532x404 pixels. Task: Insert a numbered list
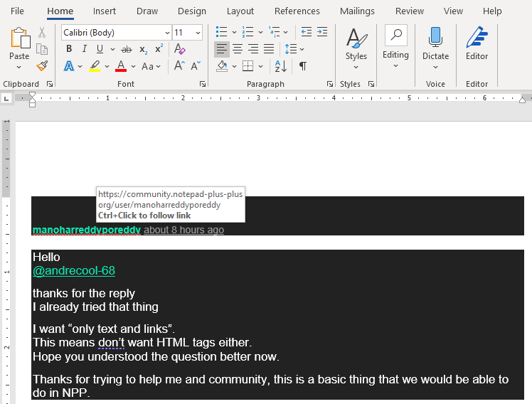click(x=248, y=32)
